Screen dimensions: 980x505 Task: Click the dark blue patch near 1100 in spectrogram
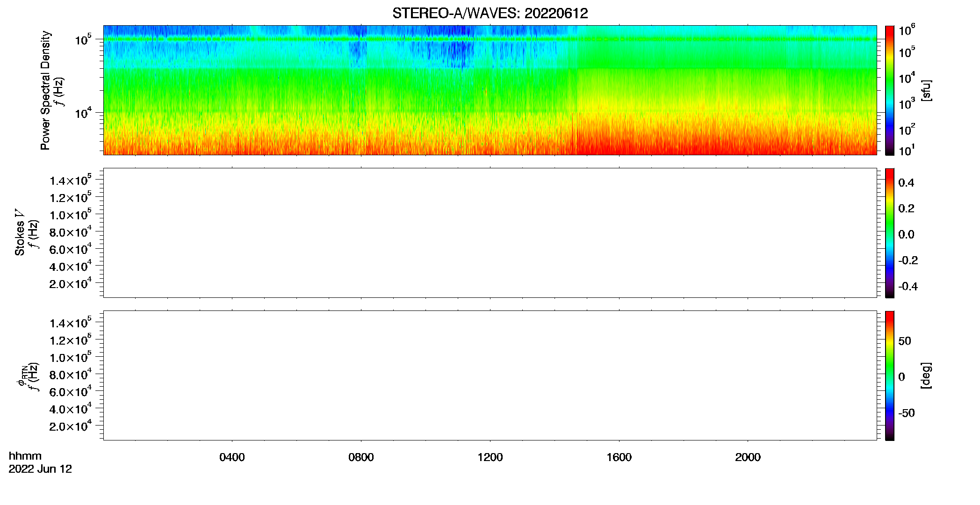[x=461, y=52]
